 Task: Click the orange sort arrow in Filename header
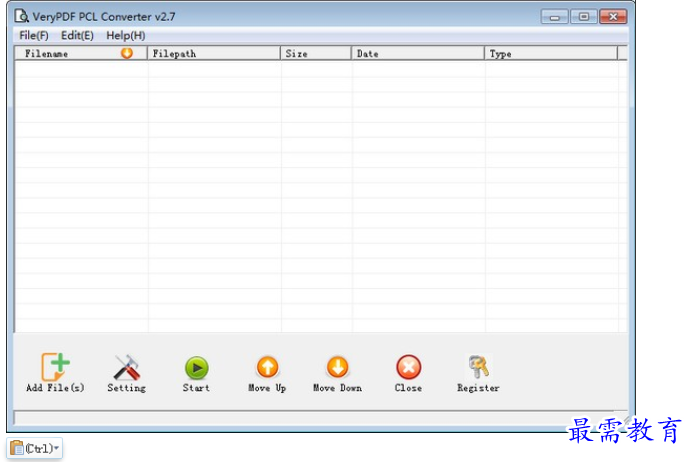tap(127, 53)
